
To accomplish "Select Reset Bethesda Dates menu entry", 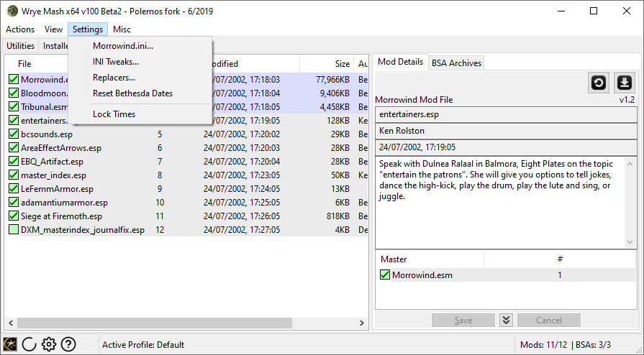I will (140, 93).
